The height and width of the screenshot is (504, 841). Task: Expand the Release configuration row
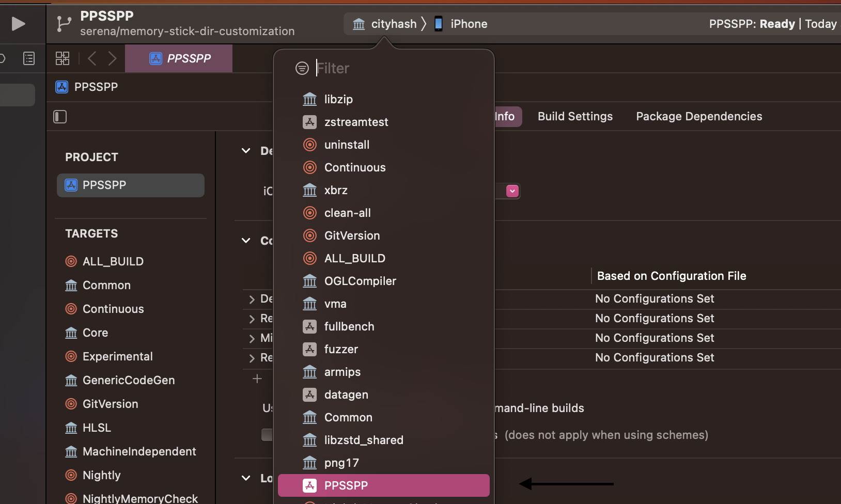(252, 319)
